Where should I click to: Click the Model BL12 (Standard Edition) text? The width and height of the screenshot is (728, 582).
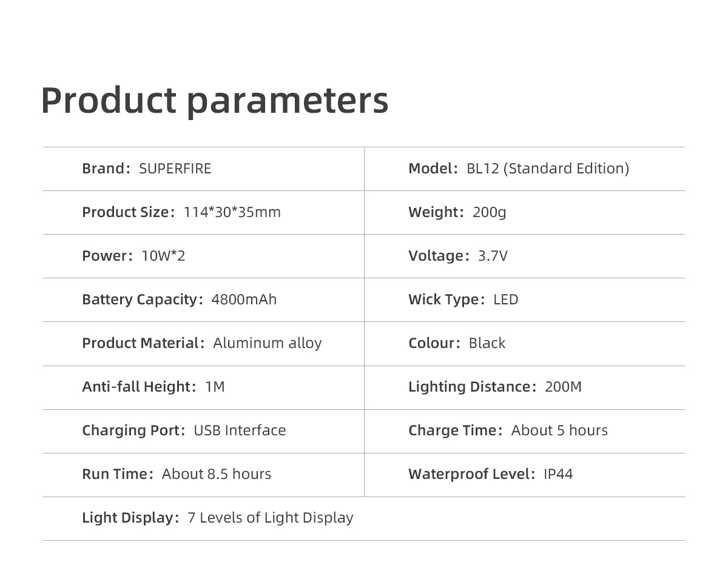click(x=519, y=169)
